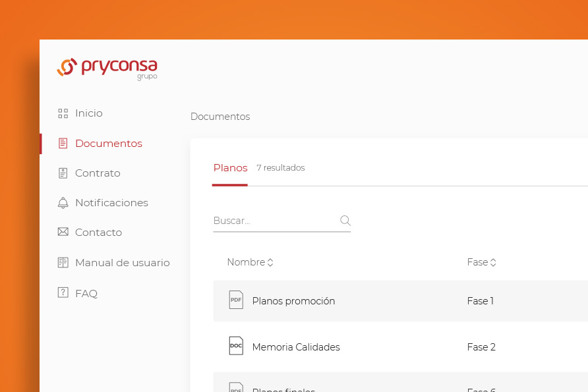Open Notificaciones from the sidebar menu

[112, 203]
